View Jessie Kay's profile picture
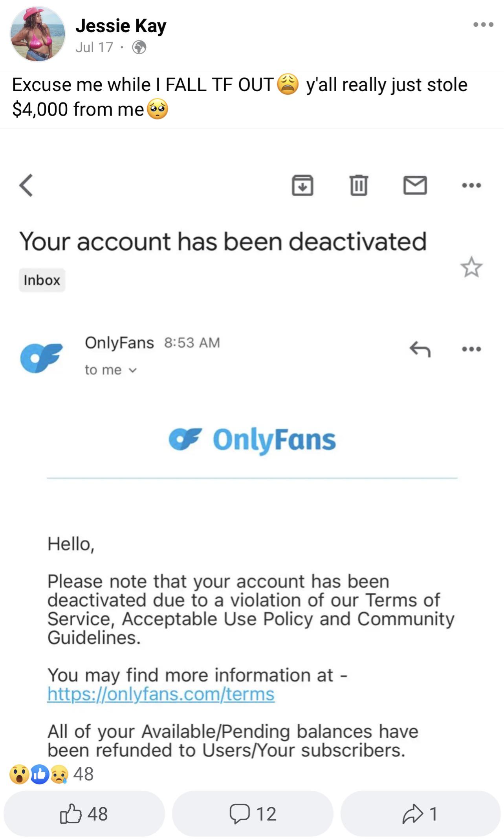This screenshot has width=504, height=839. pos(38,34)
